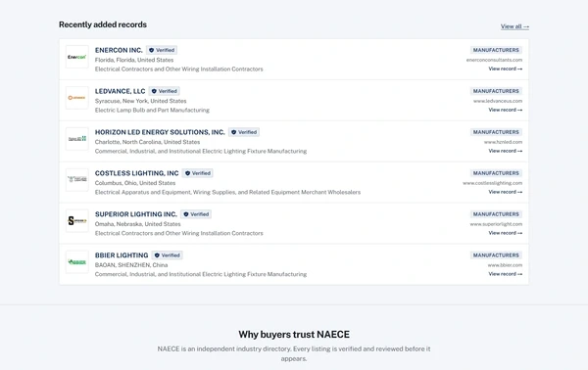Screen dimensions: 588x370
Task: Visit www.superiorlight.com website link
Action: tap(496, 224)
